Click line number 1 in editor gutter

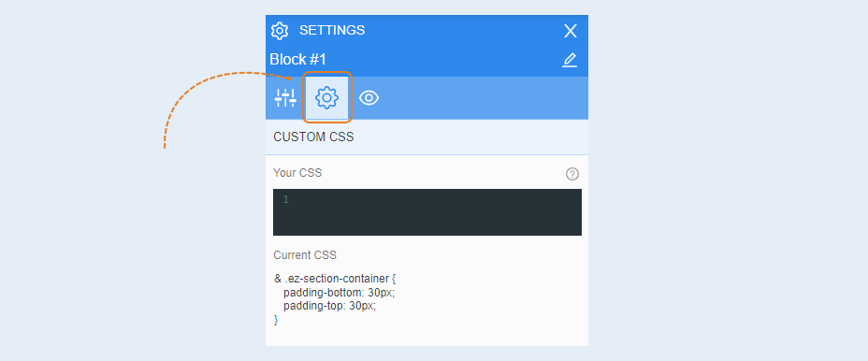[x=285, y=199]
